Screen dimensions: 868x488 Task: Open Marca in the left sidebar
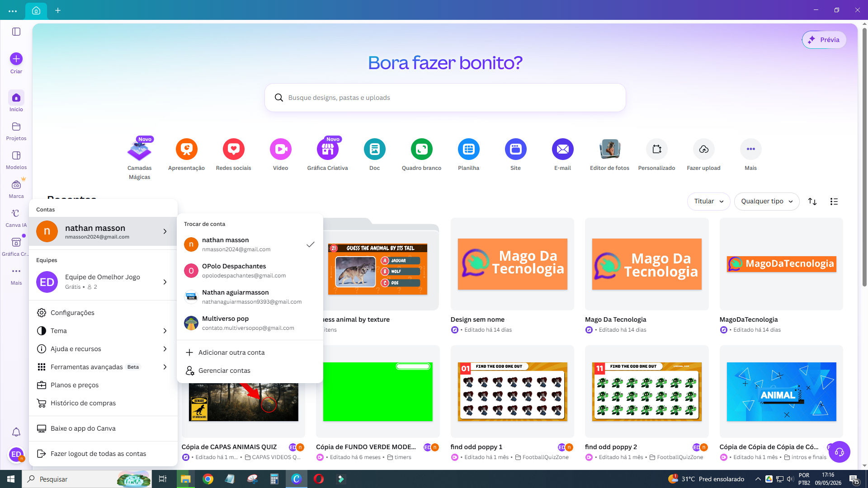pyautogui.click(x=16, y=189)
